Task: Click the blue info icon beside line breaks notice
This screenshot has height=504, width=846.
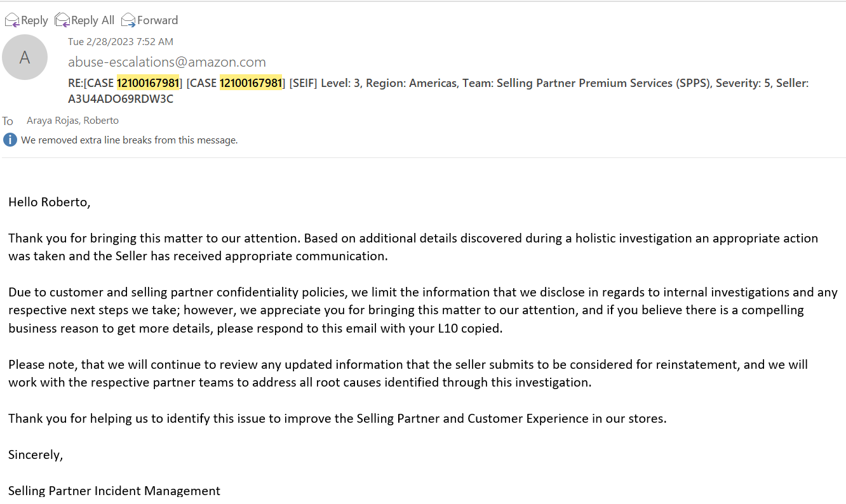Action: coord(10,140)
